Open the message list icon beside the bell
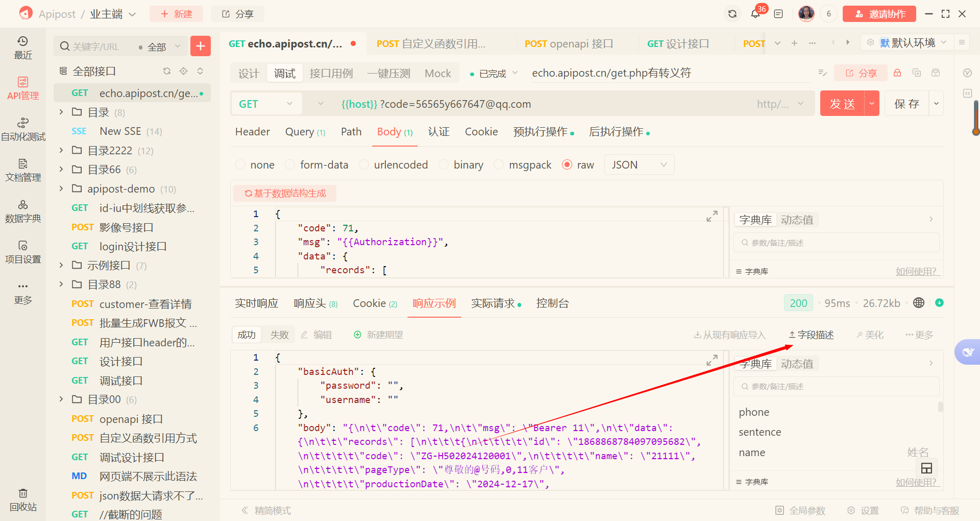This screenshot has height=521, width=980. click(x=778, y=14)
